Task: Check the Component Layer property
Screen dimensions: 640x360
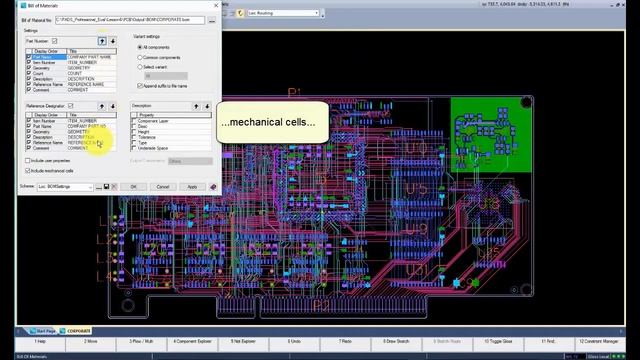Action: (134, 121)
